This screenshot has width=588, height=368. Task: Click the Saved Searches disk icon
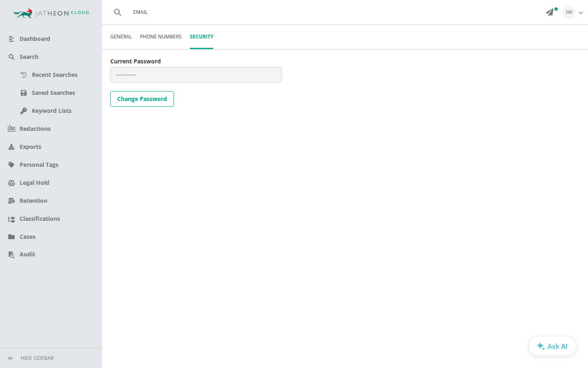(24, 93)
